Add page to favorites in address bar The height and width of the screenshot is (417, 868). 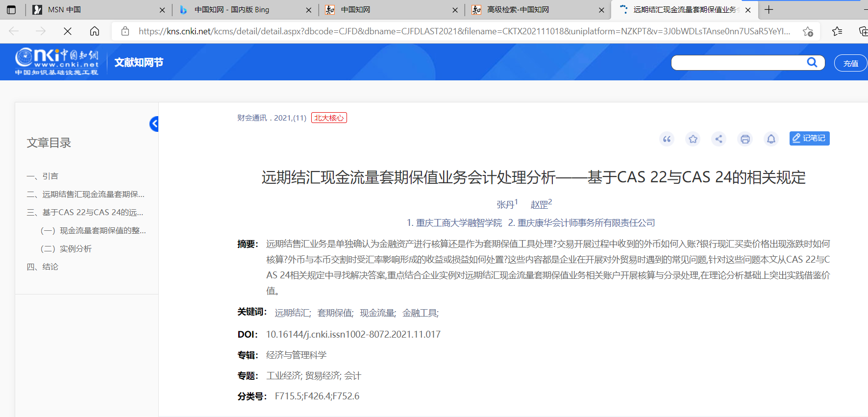tap(808, 31)
